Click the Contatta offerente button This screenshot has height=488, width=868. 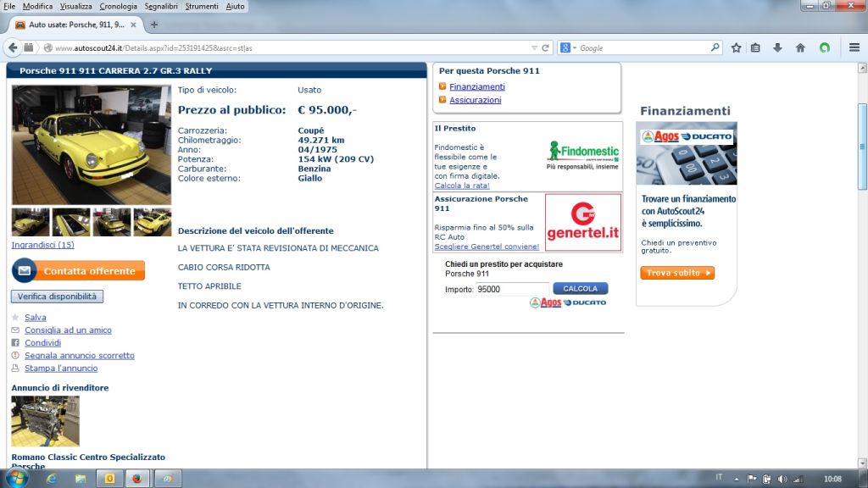click(x=78, y=271)
